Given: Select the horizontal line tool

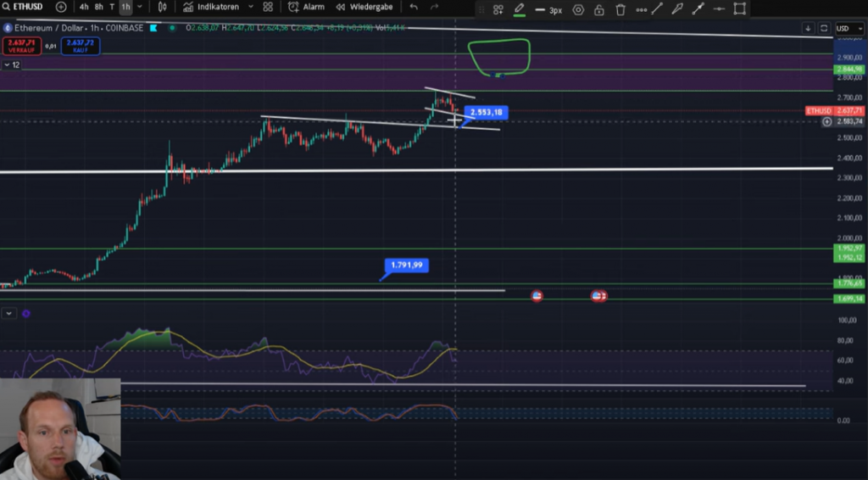Looking at the screenshot, I should pos(719,8).
